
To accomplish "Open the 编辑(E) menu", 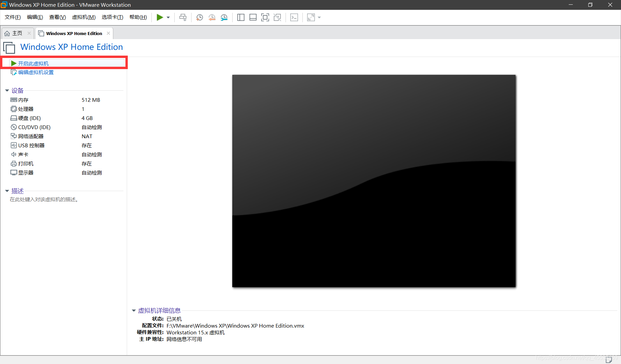I will (35, 17).
